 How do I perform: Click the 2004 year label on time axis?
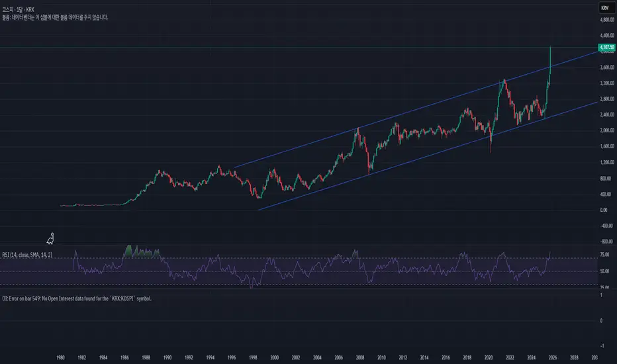(x=317, y=357)
